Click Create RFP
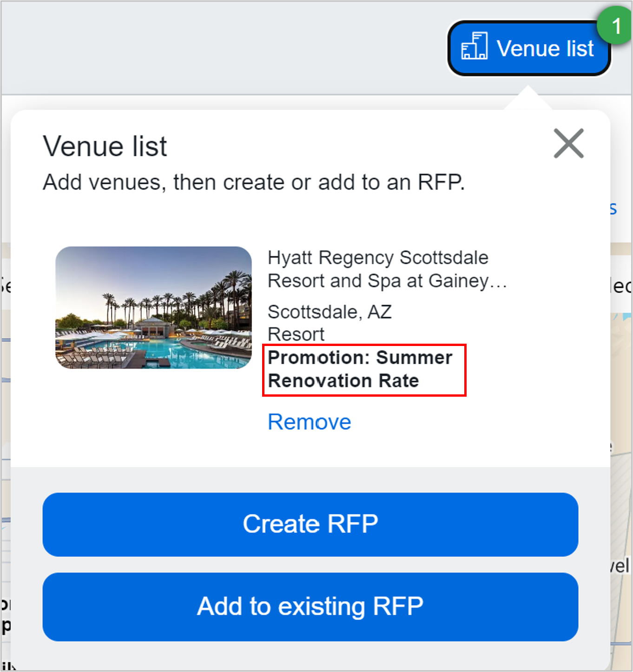The image size is (633, 672). pos(310,524)
